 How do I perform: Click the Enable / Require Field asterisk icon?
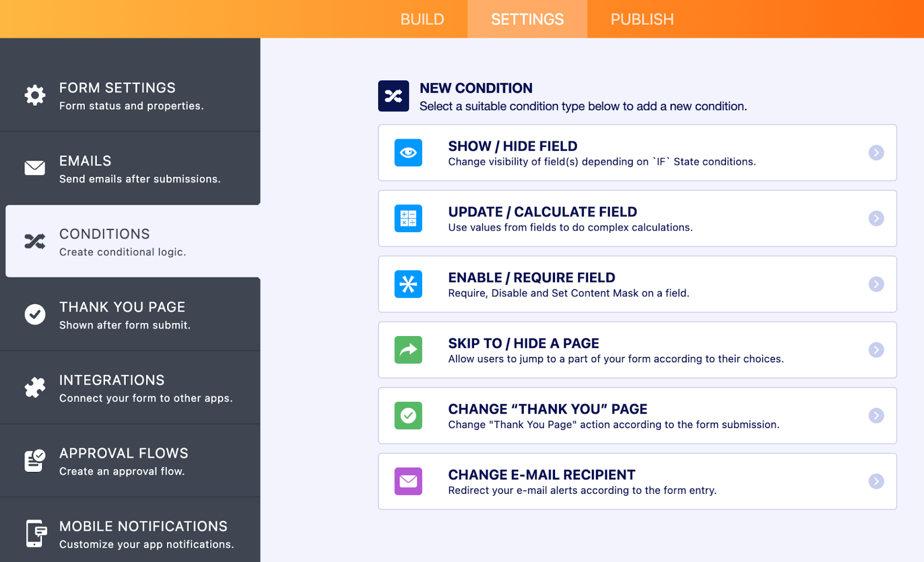408,284
